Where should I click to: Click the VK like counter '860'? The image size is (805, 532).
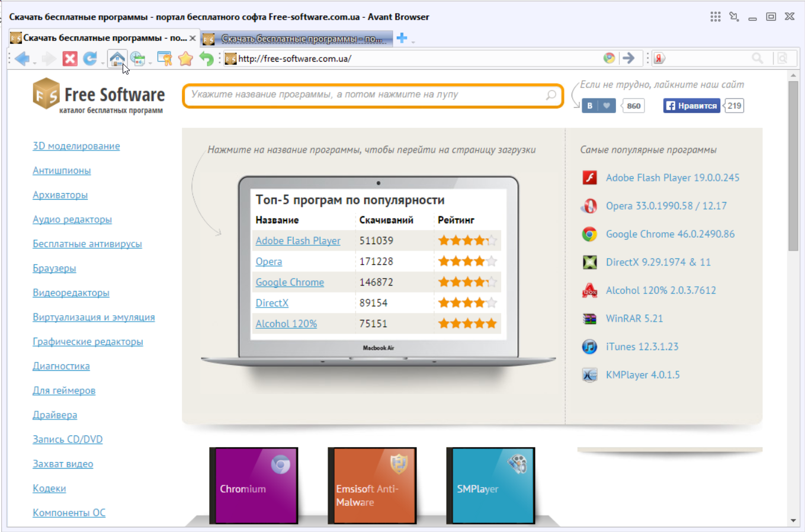pos(633,105)
